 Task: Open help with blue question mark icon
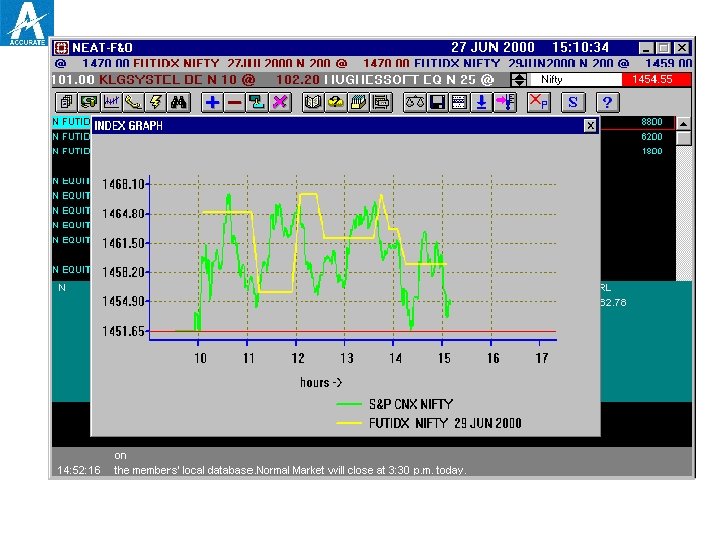(x=607, y=102)
